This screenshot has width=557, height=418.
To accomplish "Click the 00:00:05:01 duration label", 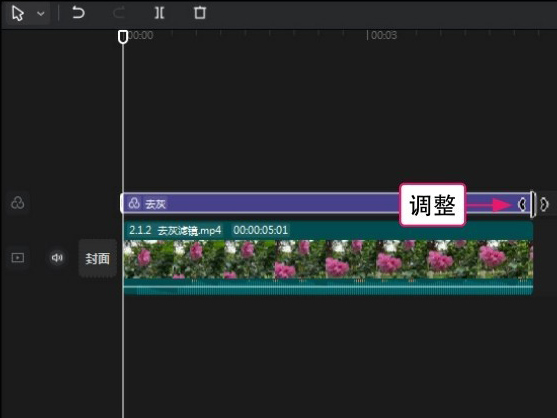I will click(260, 230).
